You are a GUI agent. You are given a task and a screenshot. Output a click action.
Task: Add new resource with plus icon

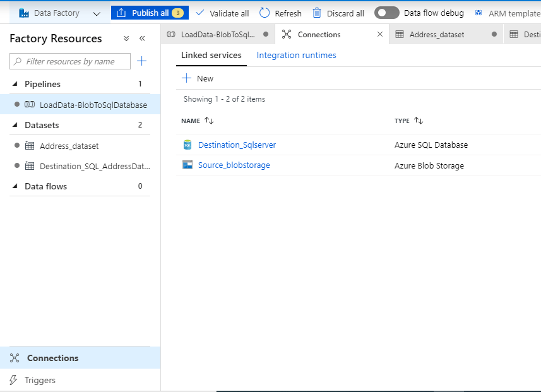[142, 61]
